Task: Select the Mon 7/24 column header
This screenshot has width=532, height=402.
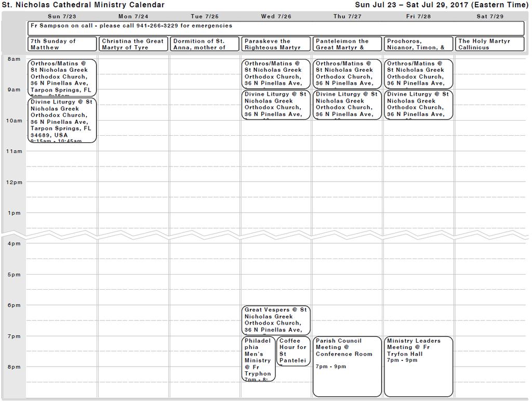Action: point(134,16)
